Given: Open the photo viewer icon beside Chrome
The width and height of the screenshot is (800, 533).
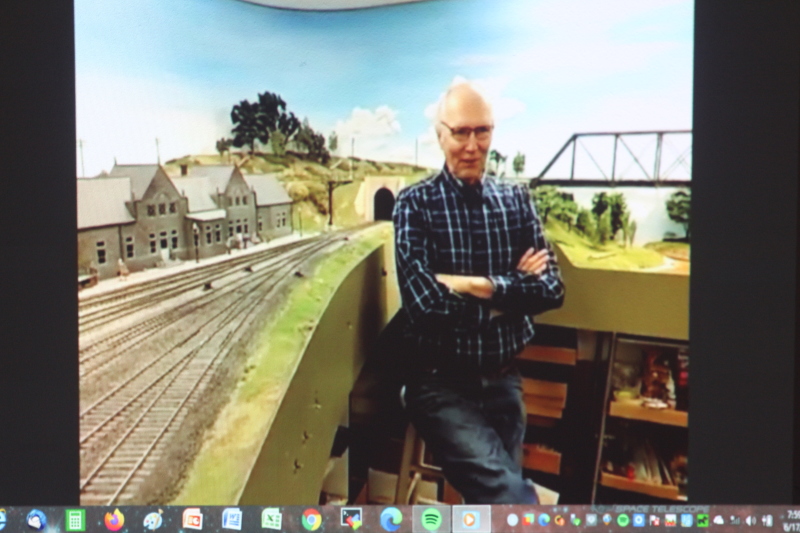Looking at the screenshot, I should point(351,519).
